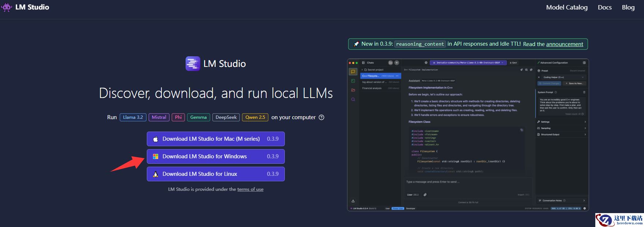Select the Mistral model tag
644x227 pixels.
[159, 117]
